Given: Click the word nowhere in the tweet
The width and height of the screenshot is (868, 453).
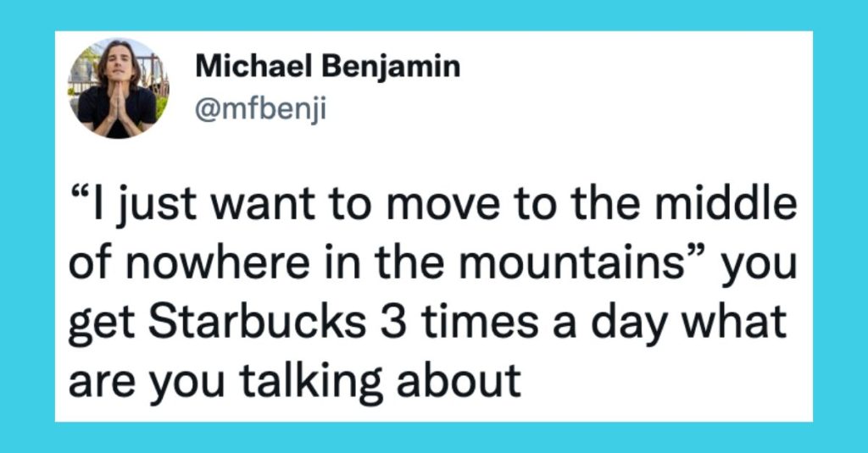Looking at the screenshot, I should [x=217, y=263].
